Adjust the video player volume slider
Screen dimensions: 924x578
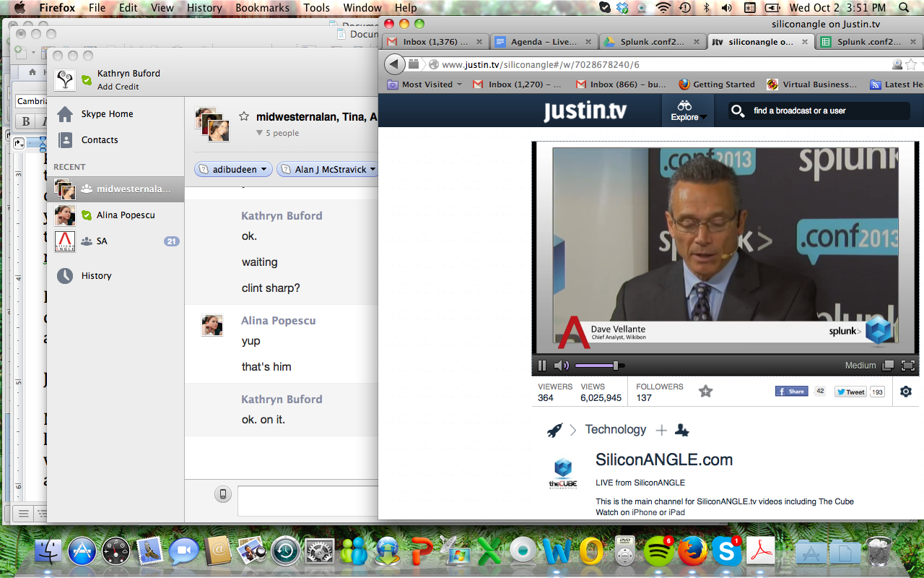tap(600, 366)
